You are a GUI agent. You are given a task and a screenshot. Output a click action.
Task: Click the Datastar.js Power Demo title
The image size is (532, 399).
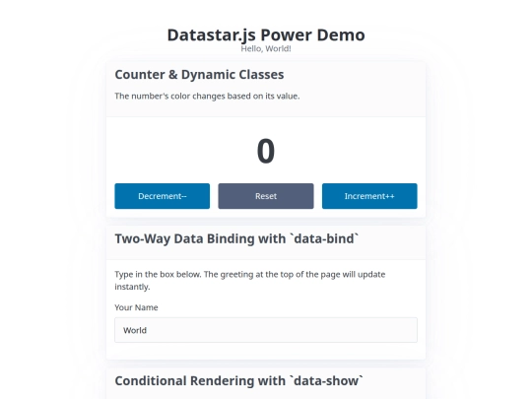(266, 34)
